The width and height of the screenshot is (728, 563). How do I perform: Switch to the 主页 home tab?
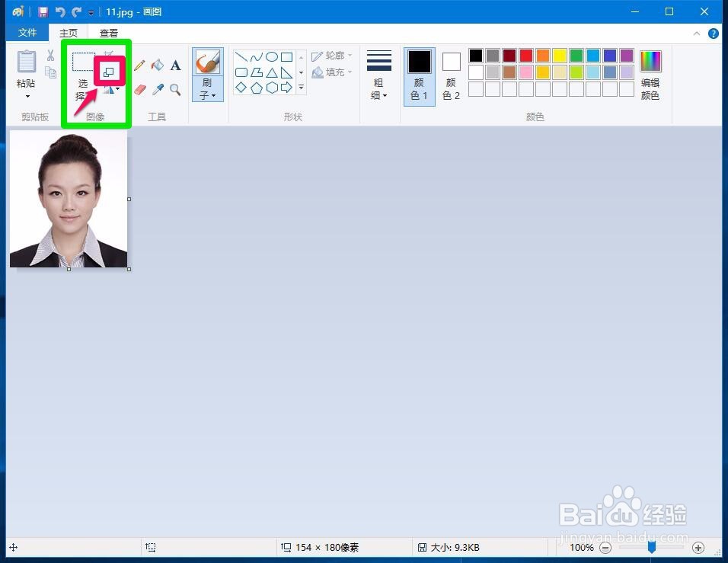coord(69,33)
